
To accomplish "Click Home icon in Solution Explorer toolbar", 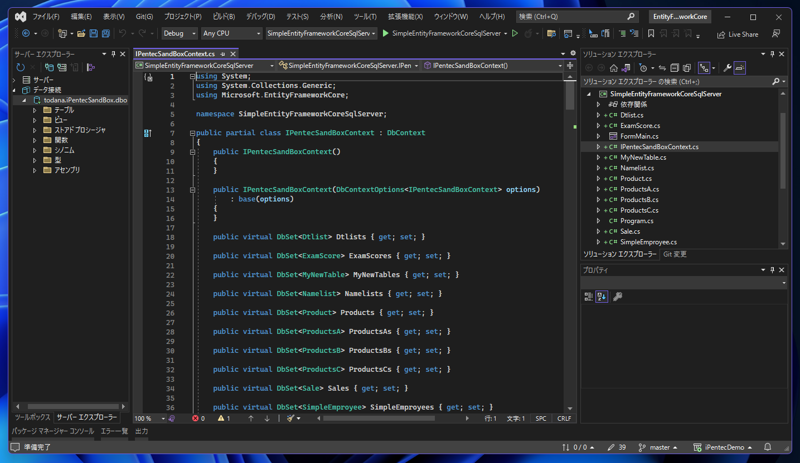I will pos(614,67).
